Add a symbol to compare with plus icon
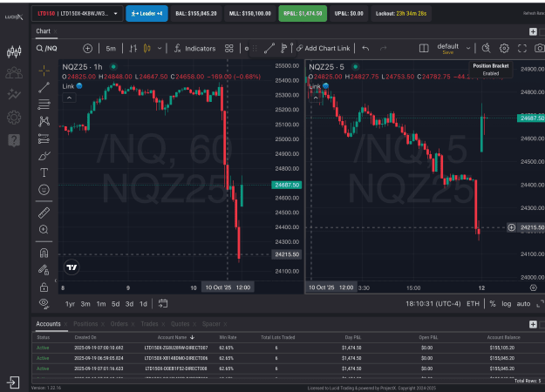Image resolution: width=545 pixels, height=392 pixels. click(x=87, y=48)
